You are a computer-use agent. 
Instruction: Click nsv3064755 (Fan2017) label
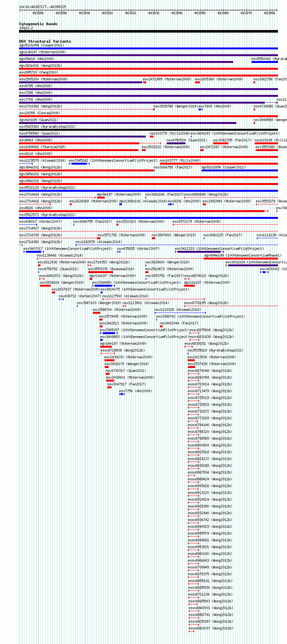point(93,221)
